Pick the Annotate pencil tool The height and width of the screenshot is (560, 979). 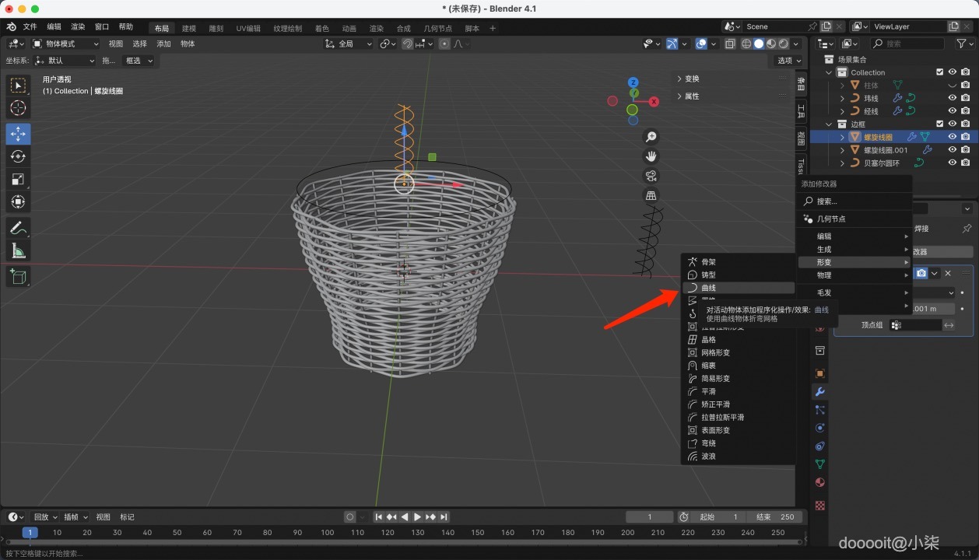click(18, 228)
